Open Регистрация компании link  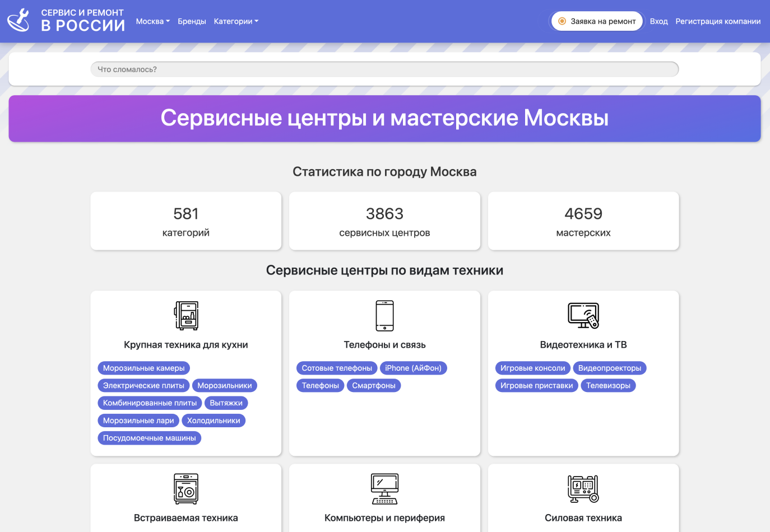point(718,21)
